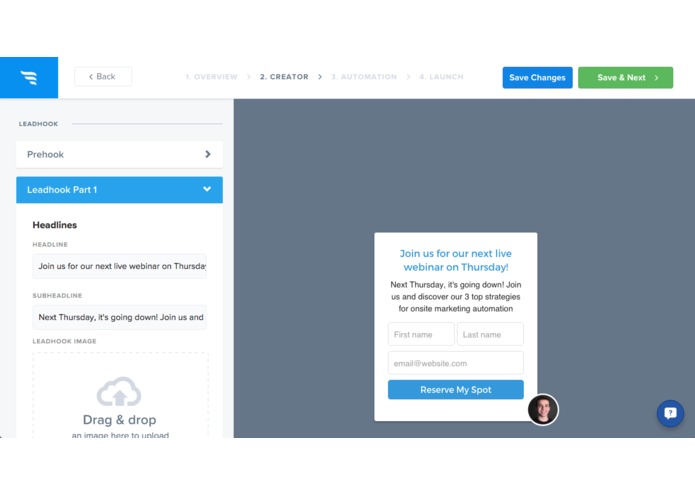Screen dimensions: 695x494
Task: Open the 4. Launch step
Action: [x=441, y=77]
